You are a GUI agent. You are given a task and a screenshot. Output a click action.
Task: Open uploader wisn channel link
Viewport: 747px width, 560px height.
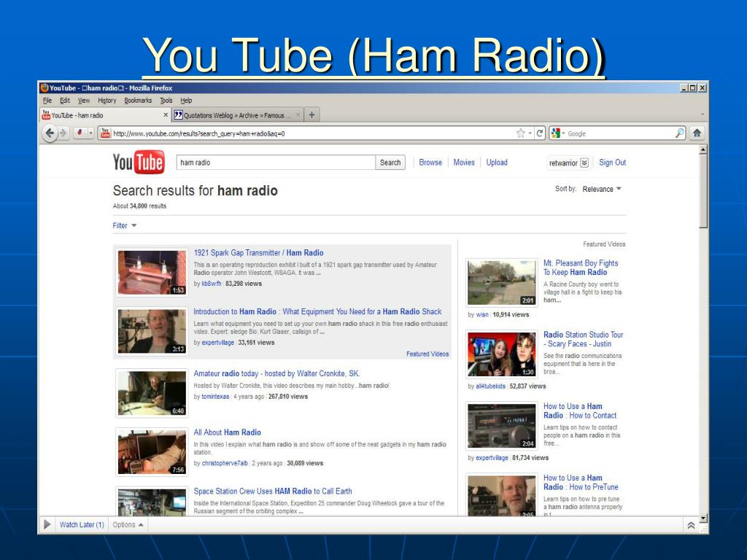pos(482,315)
